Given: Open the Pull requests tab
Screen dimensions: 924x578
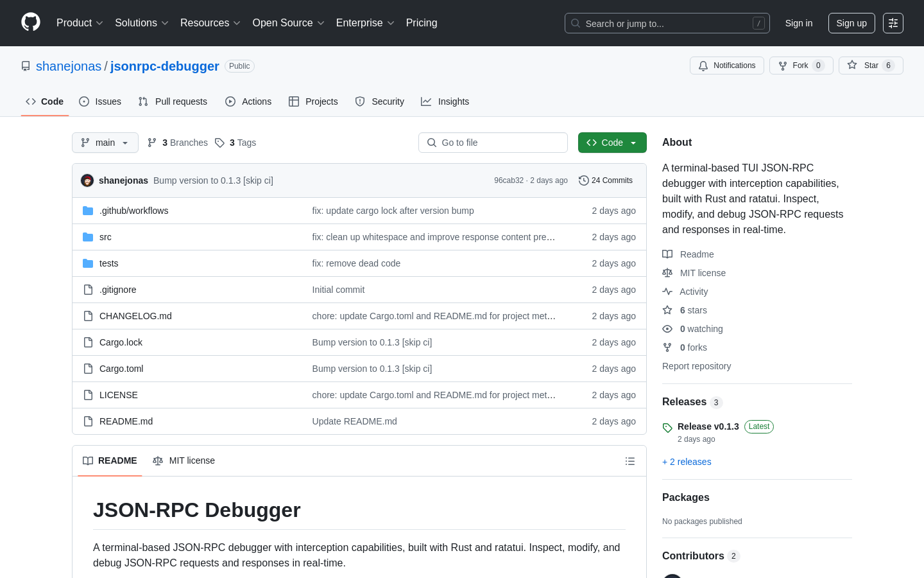Looking at the screenshot, I should [x=173, y=101].
